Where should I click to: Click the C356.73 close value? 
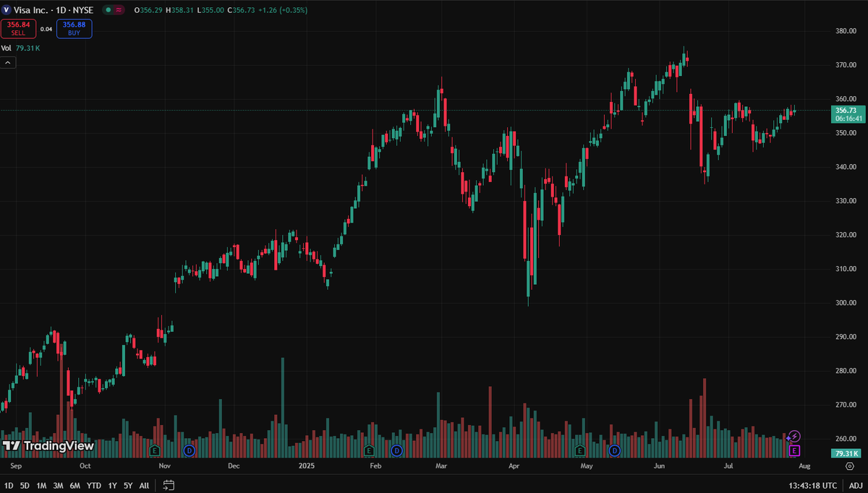pyautogui.click(x=242, y=10)
